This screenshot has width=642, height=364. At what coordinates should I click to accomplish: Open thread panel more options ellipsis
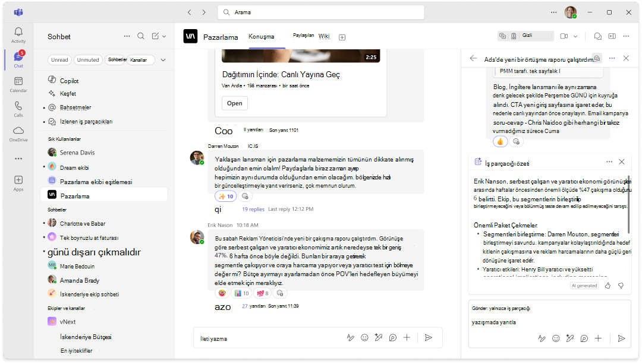[x=612, y=58]
